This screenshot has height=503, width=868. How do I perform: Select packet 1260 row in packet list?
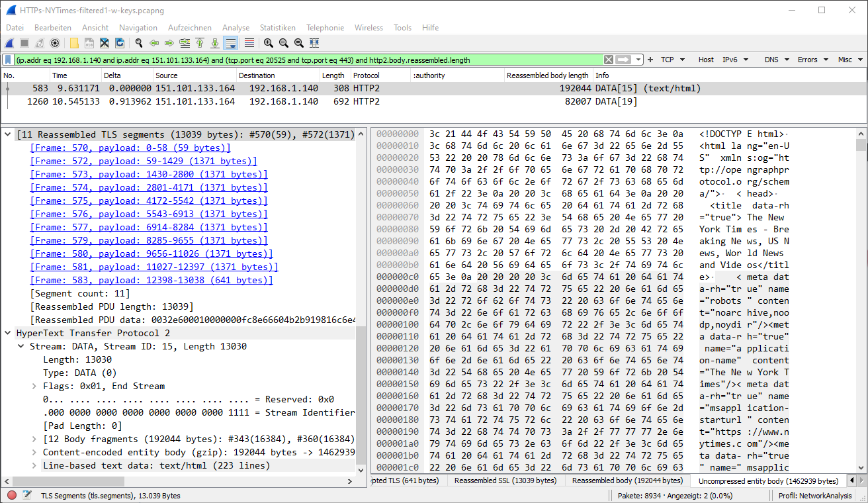point(433,102)
